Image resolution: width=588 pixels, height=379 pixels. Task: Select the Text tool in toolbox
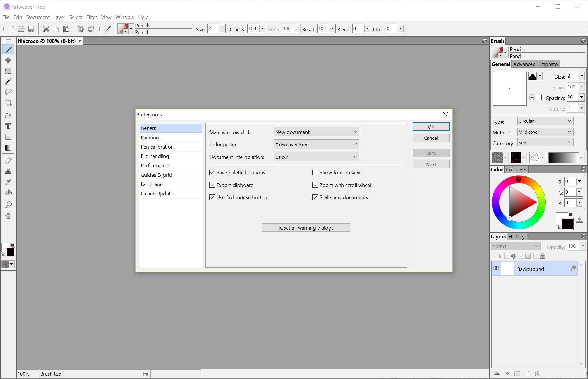point(8,126)
